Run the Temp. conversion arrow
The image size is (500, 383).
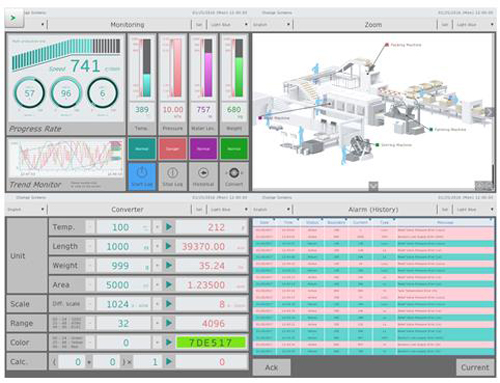tap(169, 227)
